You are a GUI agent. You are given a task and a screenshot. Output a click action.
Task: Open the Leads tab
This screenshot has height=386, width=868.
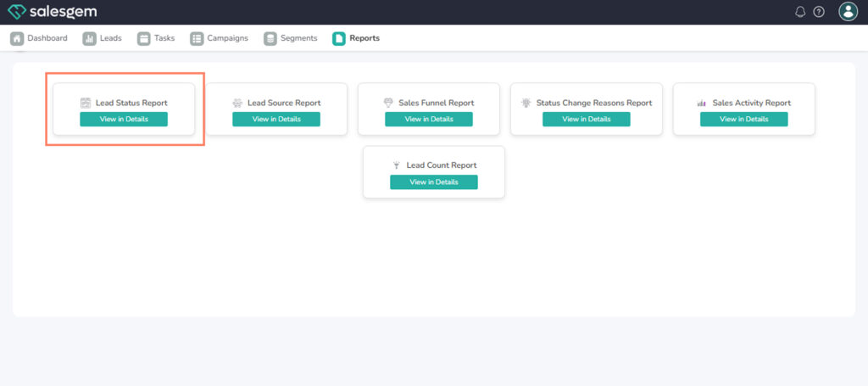(x=103, y=38)
